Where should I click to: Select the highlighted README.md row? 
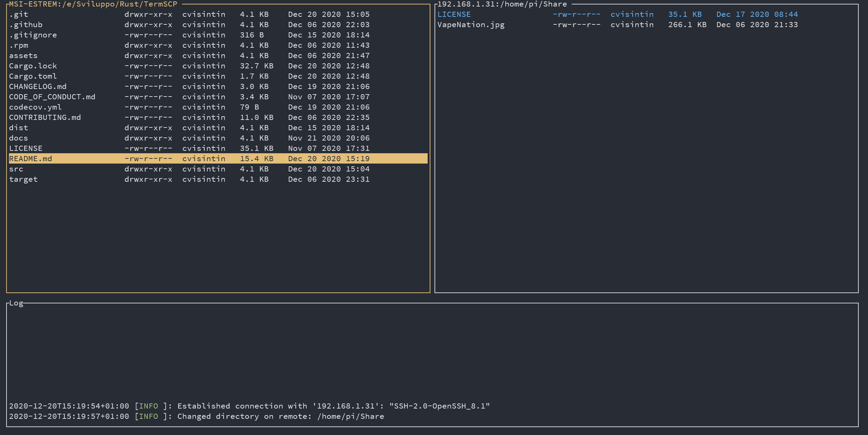[31, 159]
